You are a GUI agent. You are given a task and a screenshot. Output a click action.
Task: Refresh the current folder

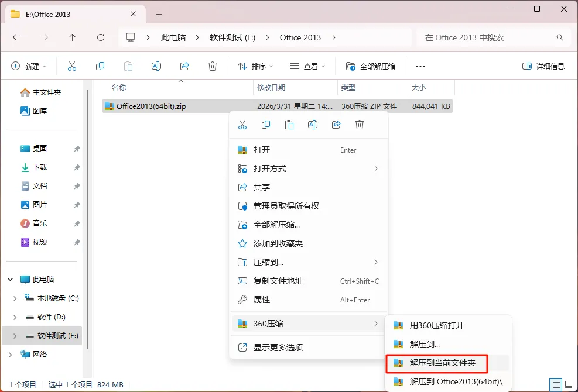[x=100, y=37]
